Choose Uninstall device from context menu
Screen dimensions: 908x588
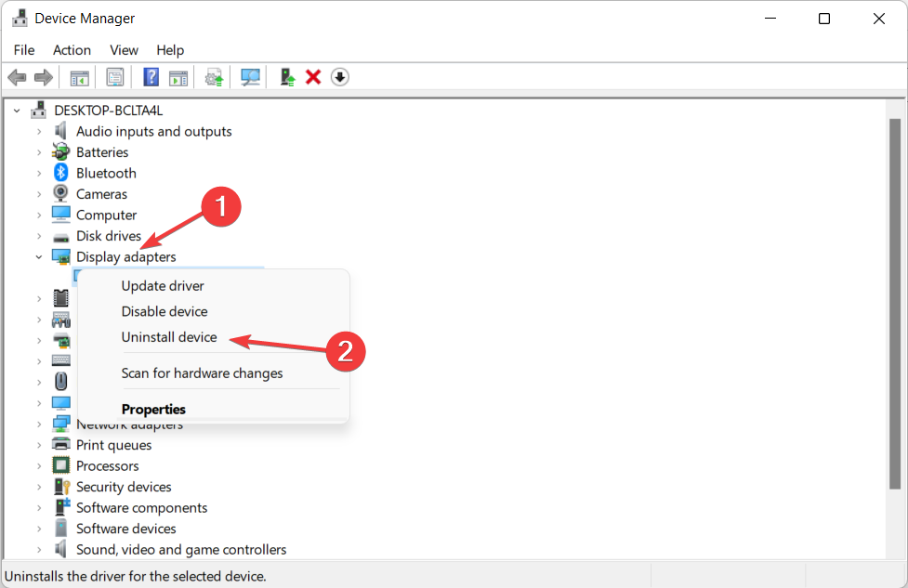(169, 337)
